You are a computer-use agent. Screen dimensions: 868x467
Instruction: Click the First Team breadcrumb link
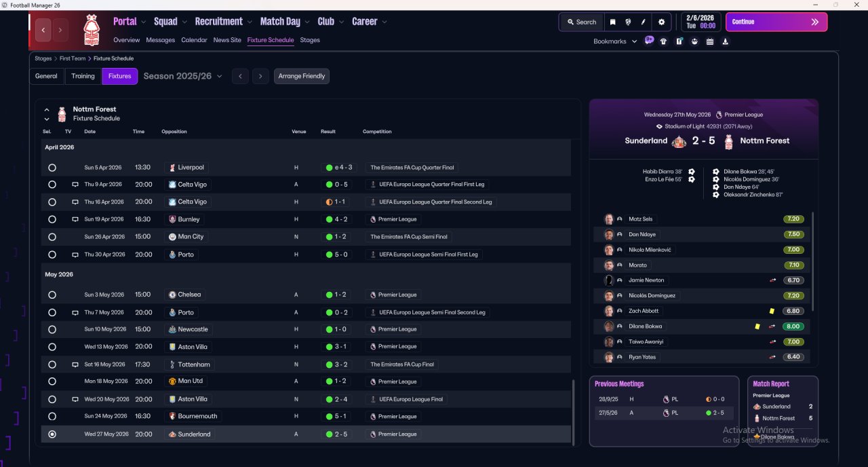coord(73,58)
